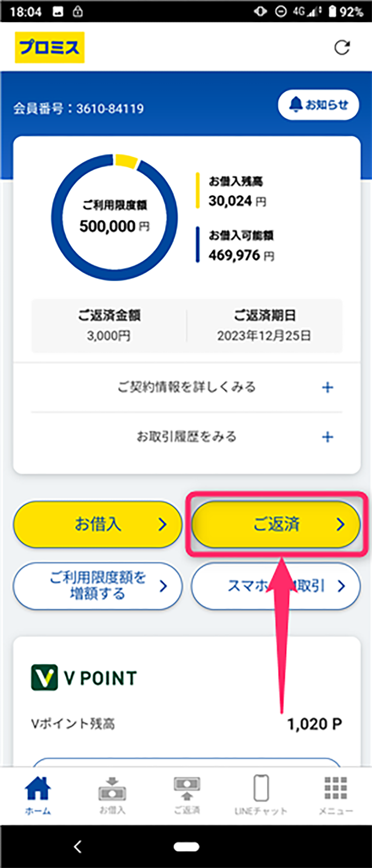Tap the Android home pill button
Image resolution: width=372 pixels, height=868 pixels.
[x=186, y=846]
